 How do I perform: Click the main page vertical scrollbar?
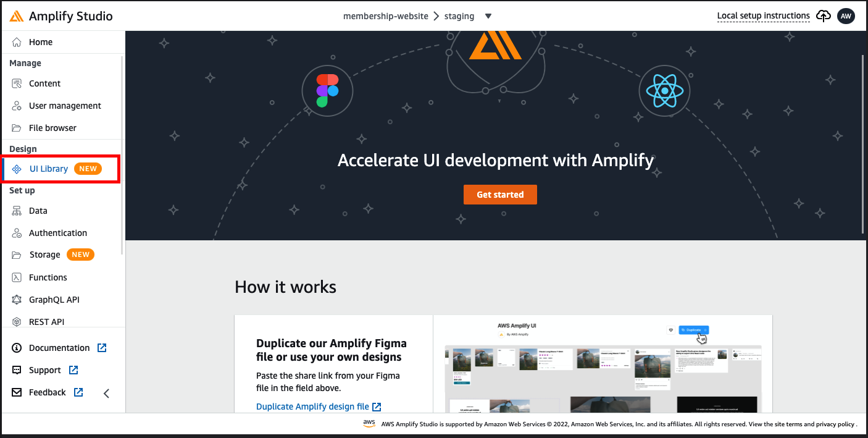coord(863,144)
